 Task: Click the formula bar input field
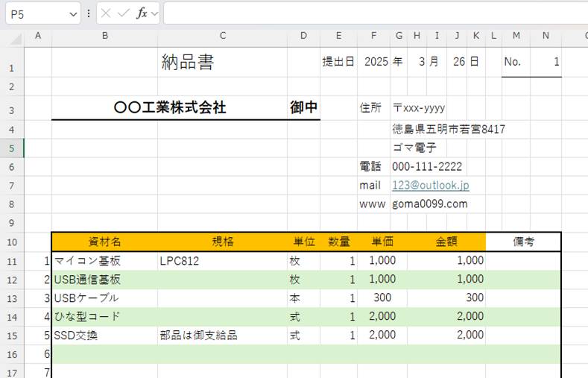(x=373, y=13)
